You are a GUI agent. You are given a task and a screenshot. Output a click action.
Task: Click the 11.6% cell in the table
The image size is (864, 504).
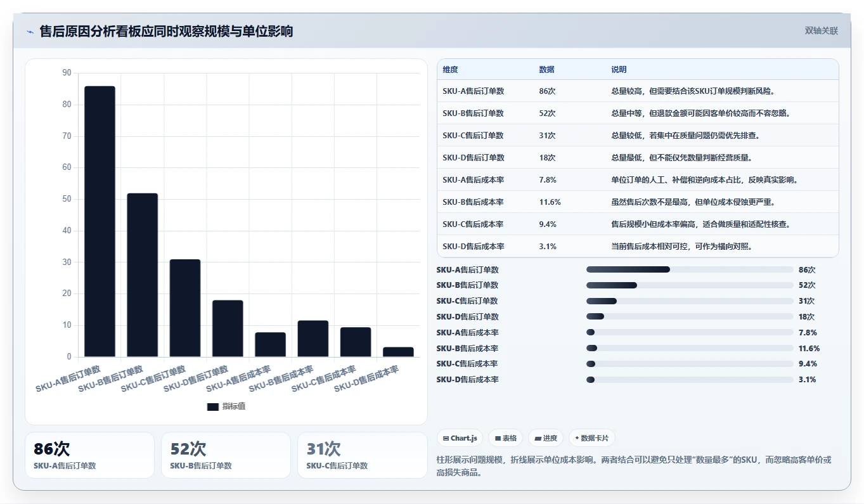tap(550, 202)
